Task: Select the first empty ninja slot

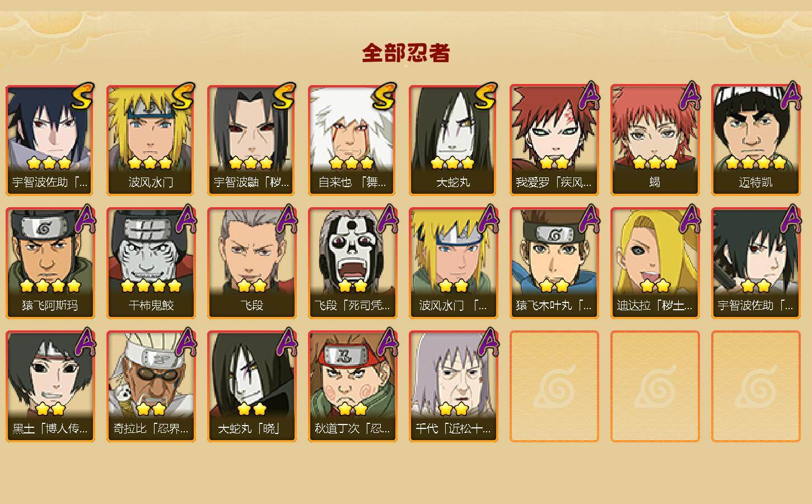Action: point(554,386)
